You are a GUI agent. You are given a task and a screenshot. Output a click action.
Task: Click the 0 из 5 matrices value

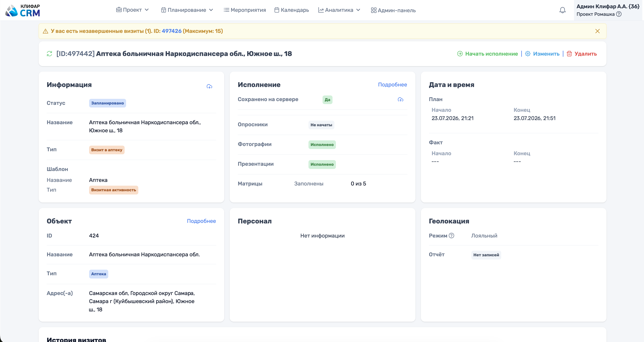click(358, 184)
